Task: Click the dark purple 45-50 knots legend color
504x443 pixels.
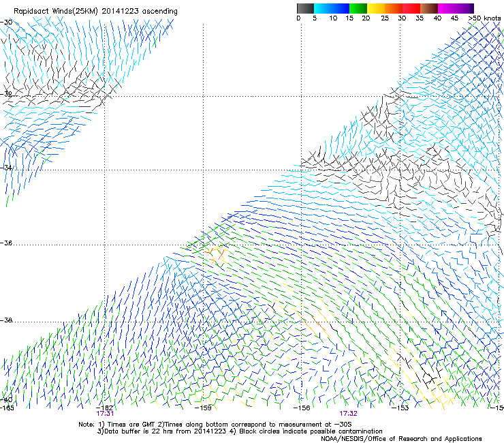Action: click(x=464, y=8)
